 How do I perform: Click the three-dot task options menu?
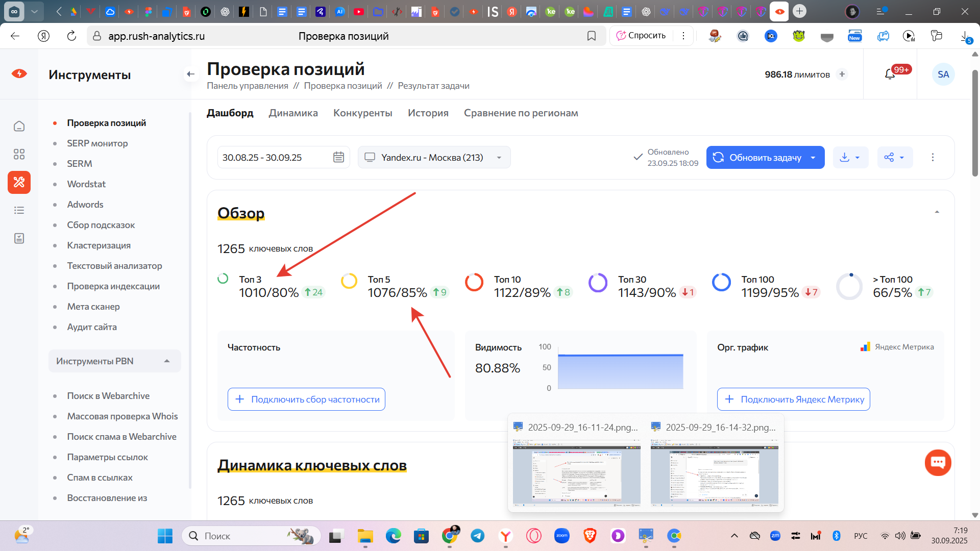[x=933, y=157]
